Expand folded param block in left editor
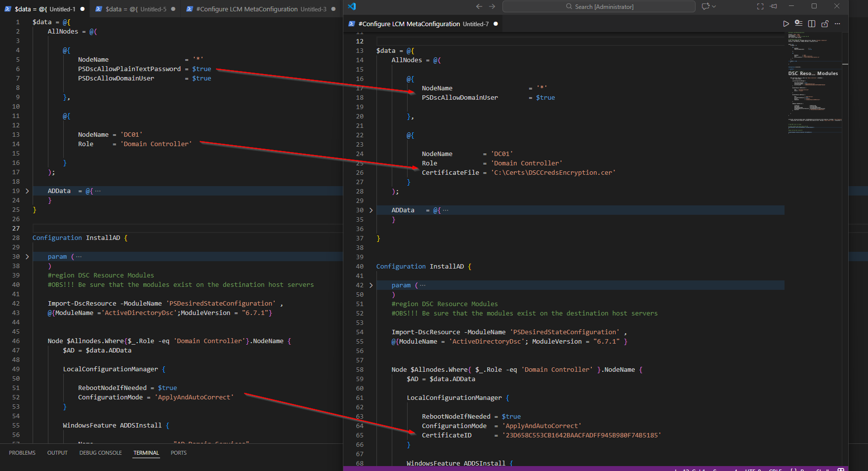868x471 pixels. [27, 257]
